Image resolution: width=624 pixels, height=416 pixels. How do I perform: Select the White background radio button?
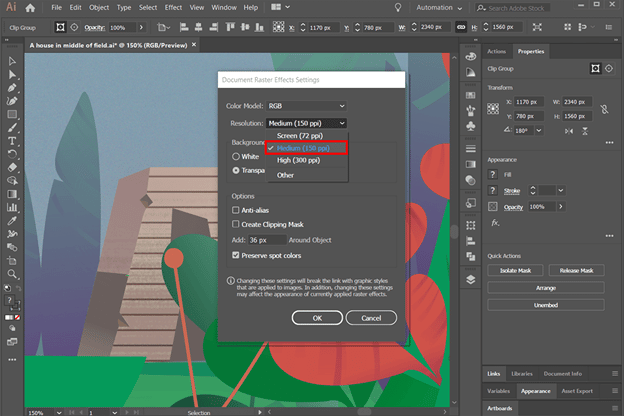pyautogui.click(x=236, y=156)
